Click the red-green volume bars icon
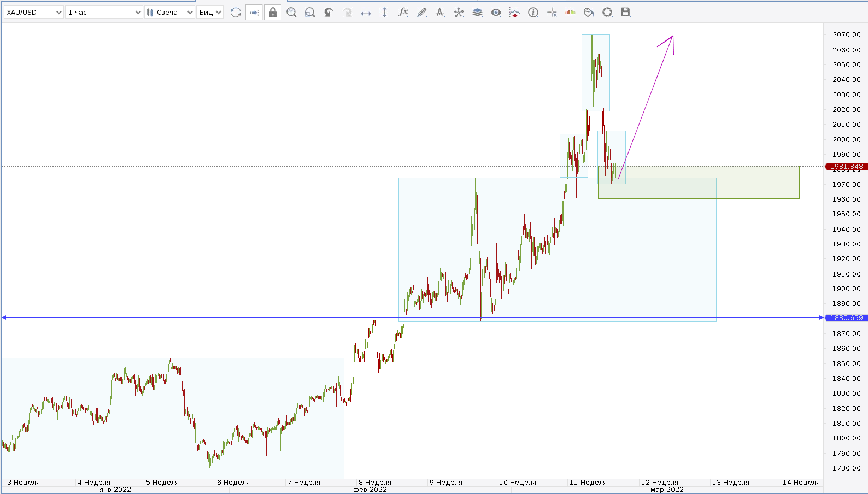Screen dimensions: 868x494 (570, 12)
